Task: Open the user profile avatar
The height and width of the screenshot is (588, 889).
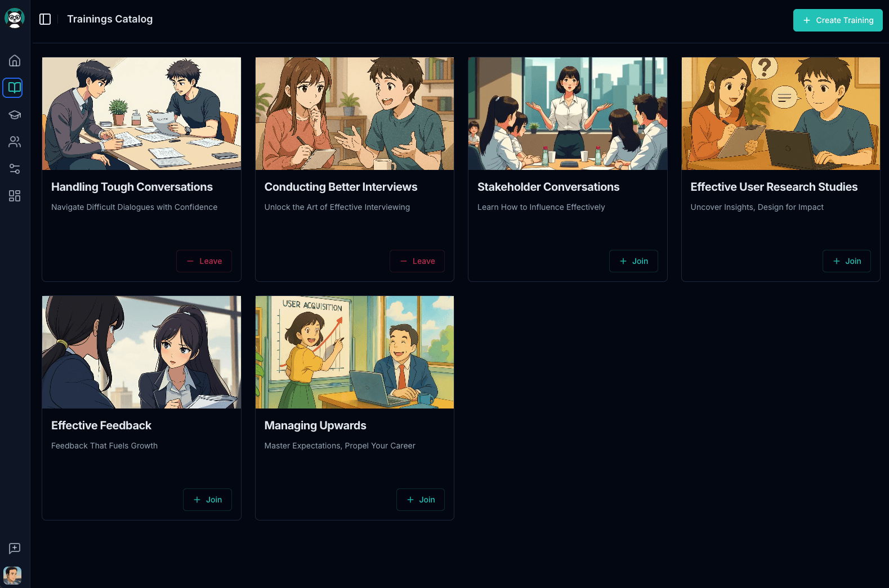Action: (x=12, y=575)
